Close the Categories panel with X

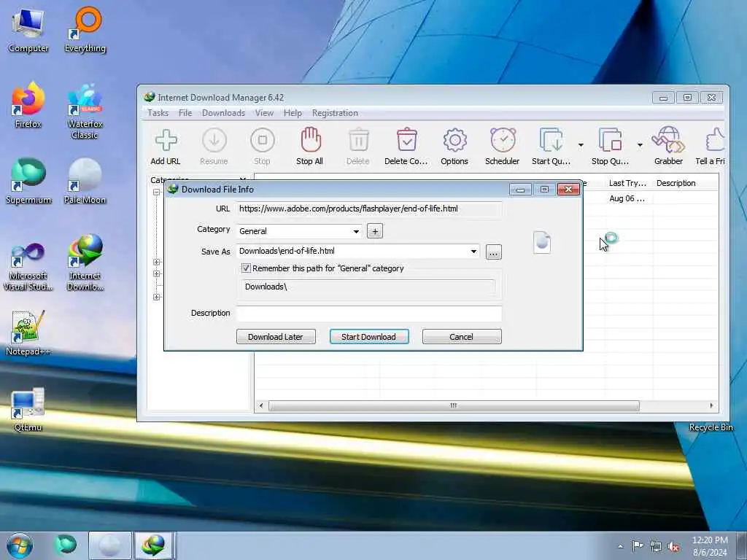pos(243,179)
